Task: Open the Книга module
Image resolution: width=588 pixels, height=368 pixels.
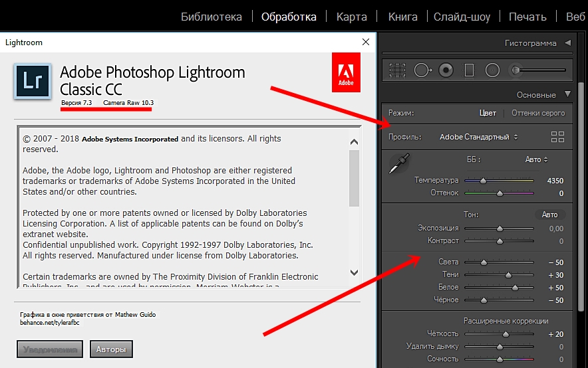Action: pos(402,17)
